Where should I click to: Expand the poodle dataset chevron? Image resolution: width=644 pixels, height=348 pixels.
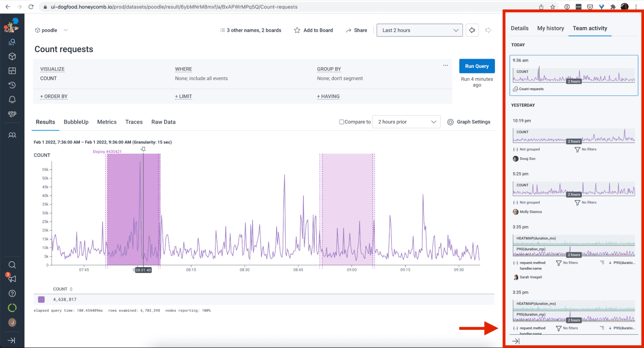click(66, 30)
